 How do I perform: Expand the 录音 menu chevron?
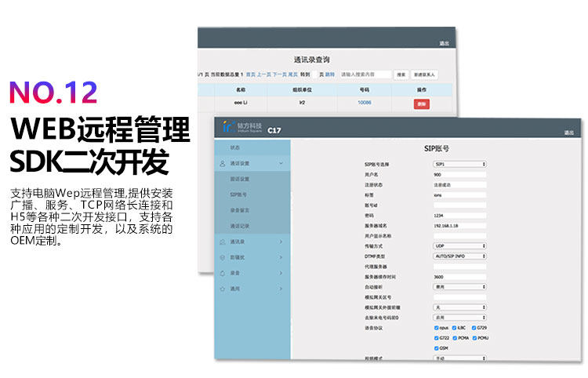[x=281, y=274]
